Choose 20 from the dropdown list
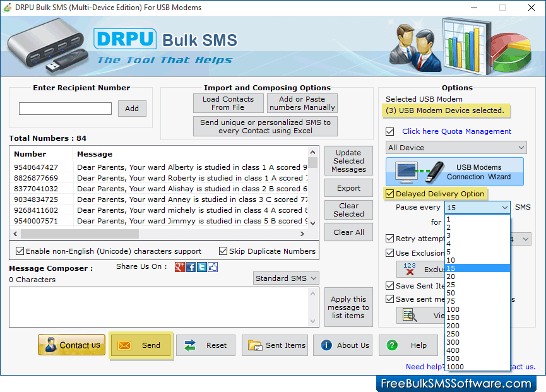This screenshot has height=392, width=546. point(477,276)
